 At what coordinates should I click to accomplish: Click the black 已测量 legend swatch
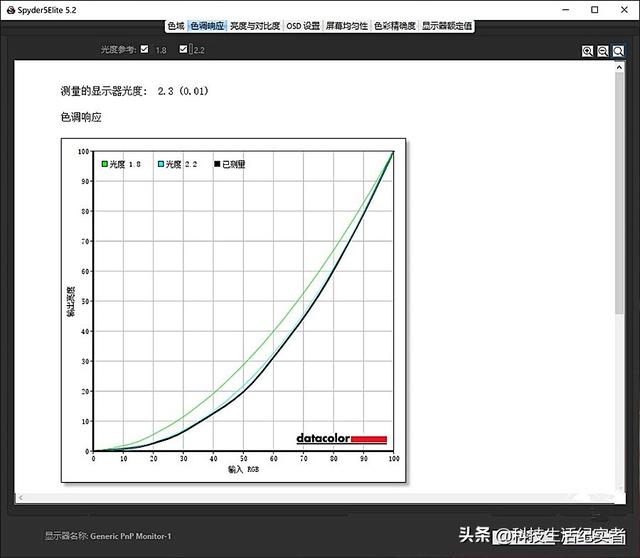click(217, 164)
